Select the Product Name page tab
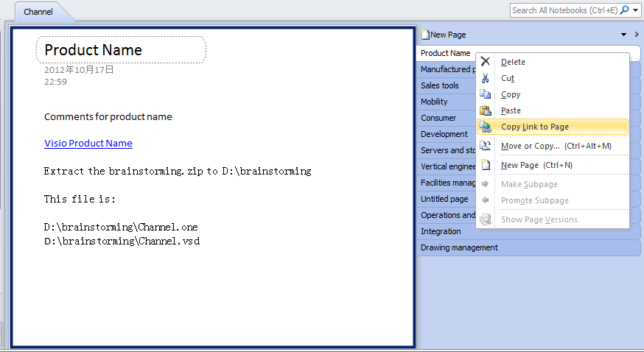Viewport: 644px width, 352px height. (x=447, y=53)
